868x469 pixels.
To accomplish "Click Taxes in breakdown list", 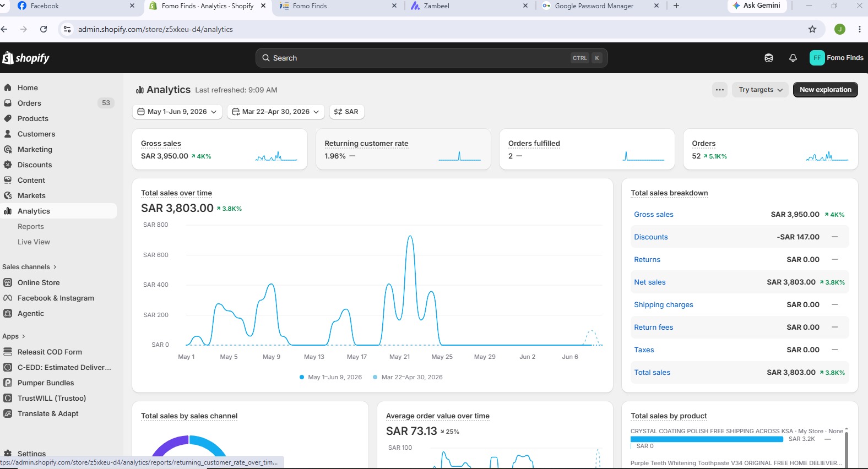I will (644, 350).
